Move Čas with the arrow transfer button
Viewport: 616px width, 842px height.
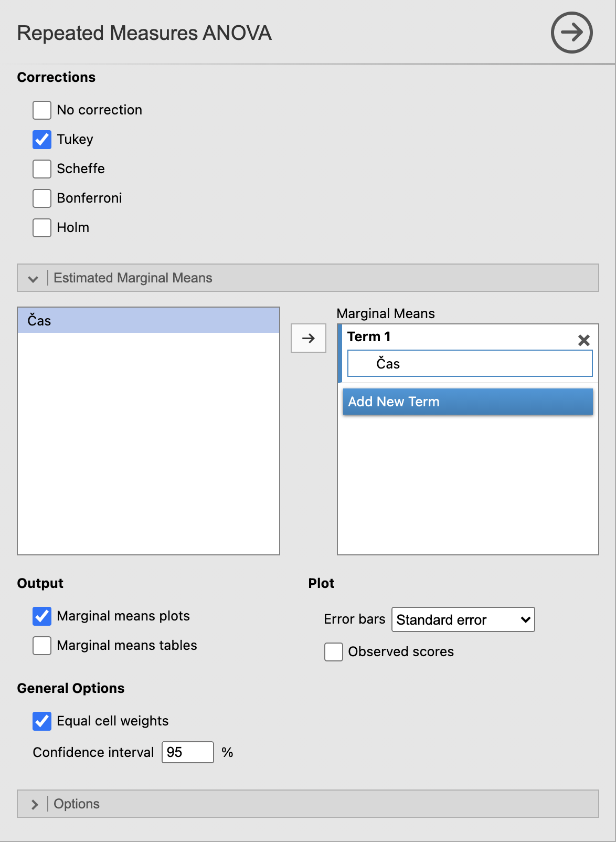(309, 338)
